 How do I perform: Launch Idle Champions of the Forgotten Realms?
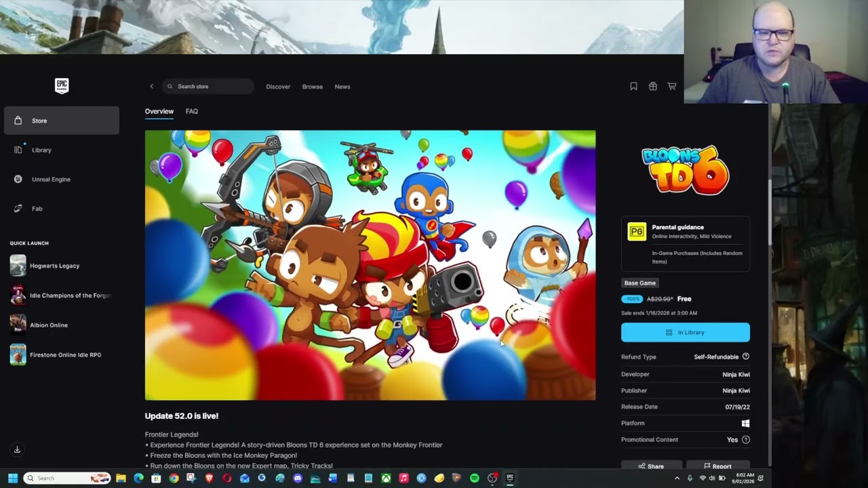point(61,296)
